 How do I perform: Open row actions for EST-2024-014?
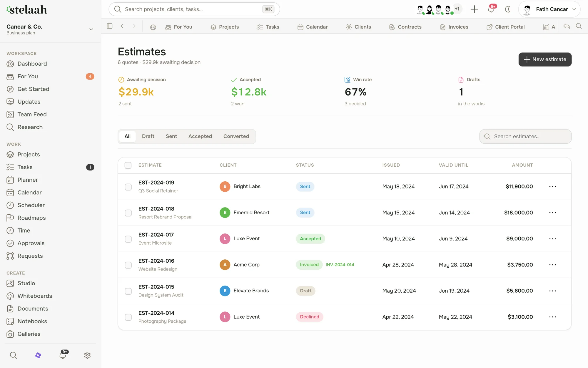552,317
